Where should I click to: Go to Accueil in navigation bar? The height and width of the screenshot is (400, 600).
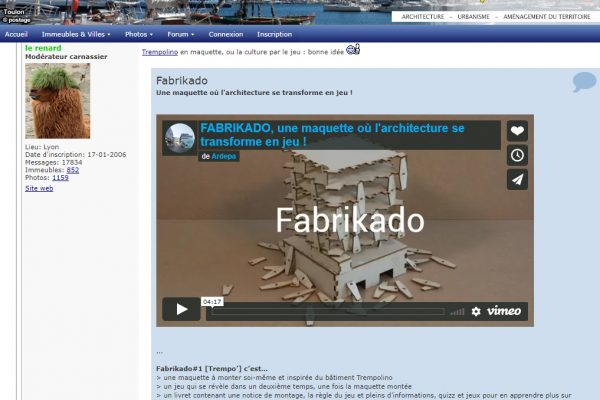click(x=16, y=34)
